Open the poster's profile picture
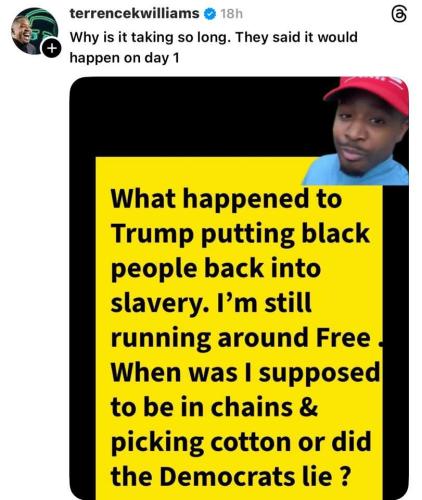Image resolution: width=422 pixels, height=500 pixels. (x=35, y=31)
